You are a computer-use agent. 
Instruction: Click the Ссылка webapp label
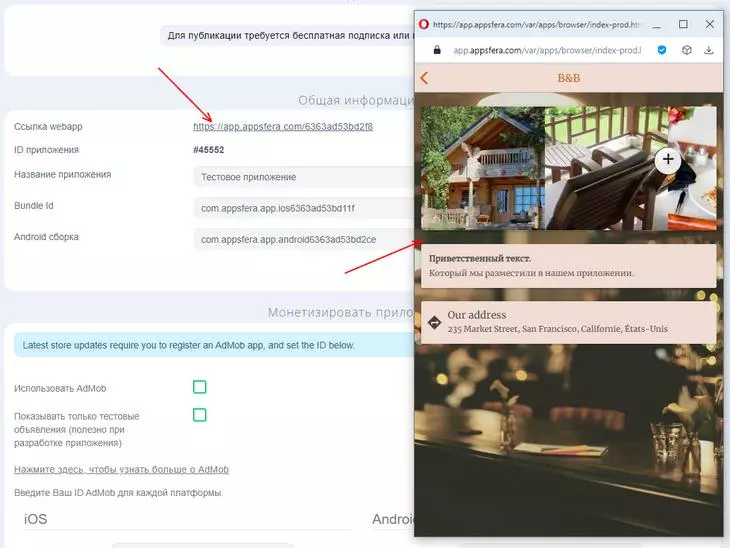click(48, 127)
